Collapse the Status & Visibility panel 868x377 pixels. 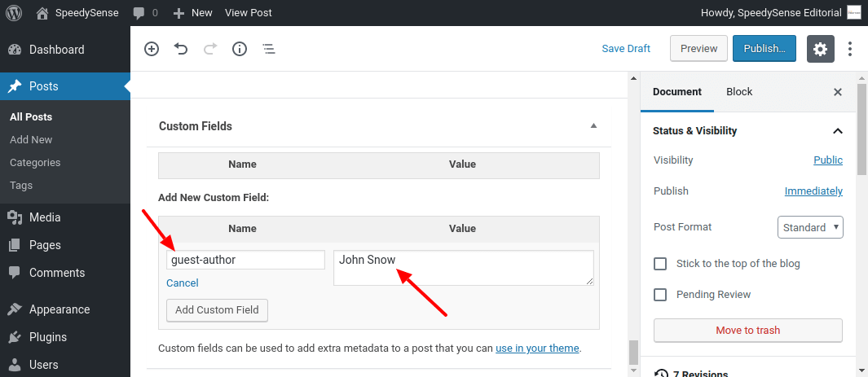[x=838, y=131]
